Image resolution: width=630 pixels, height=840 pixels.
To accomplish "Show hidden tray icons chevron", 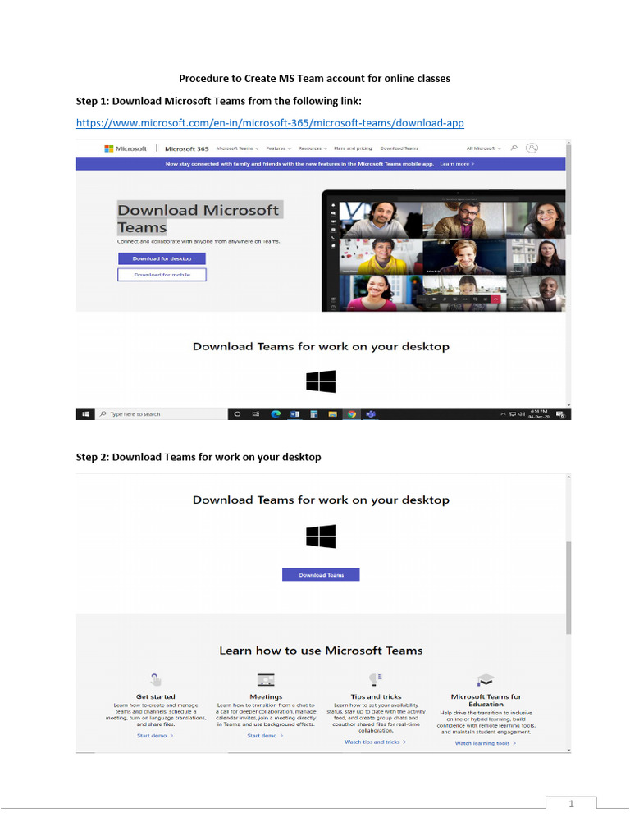I will click(x=503, y=414).
